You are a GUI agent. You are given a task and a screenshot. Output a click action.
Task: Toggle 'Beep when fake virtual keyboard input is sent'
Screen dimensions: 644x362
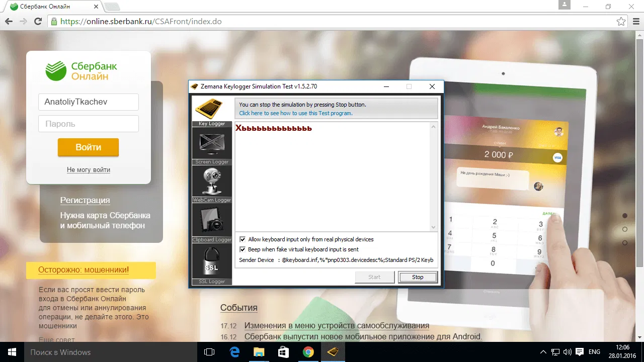243,249
